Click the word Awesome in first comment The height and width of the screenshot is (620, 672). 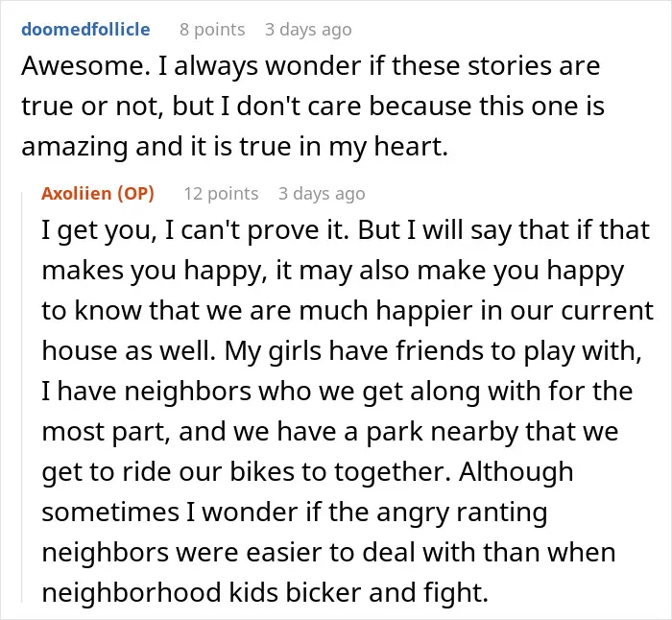[83, 66]
